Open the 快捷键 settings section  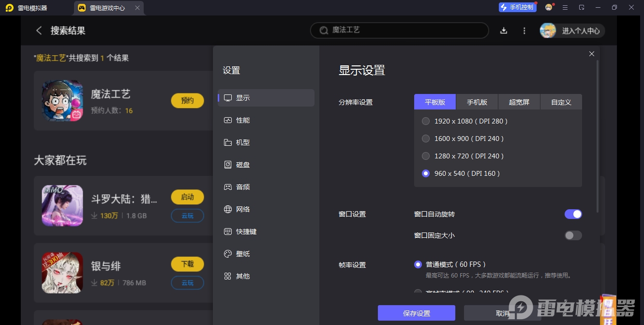pyautogui.click(x=266, y=232)
